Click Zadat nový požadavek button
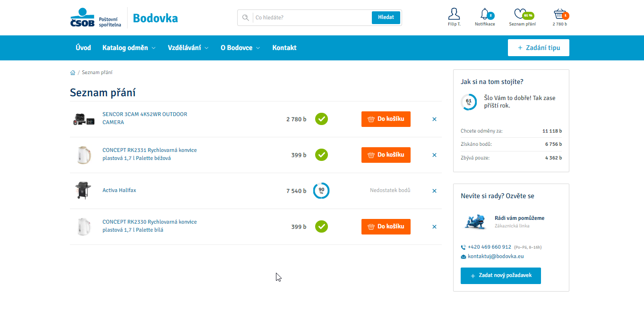The height and width of the screenshot is (310, 644). click(x=501, y=276)
